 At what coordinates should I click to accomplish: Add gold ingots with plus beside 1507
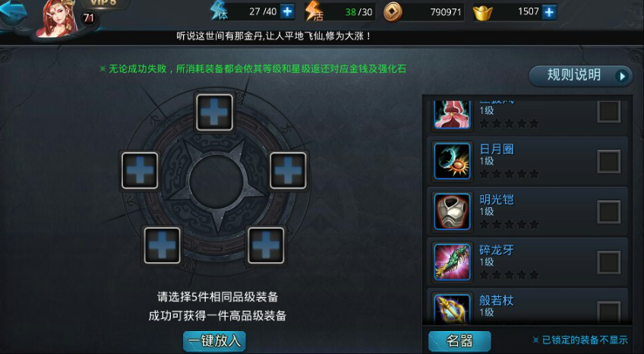pos(549,12)
